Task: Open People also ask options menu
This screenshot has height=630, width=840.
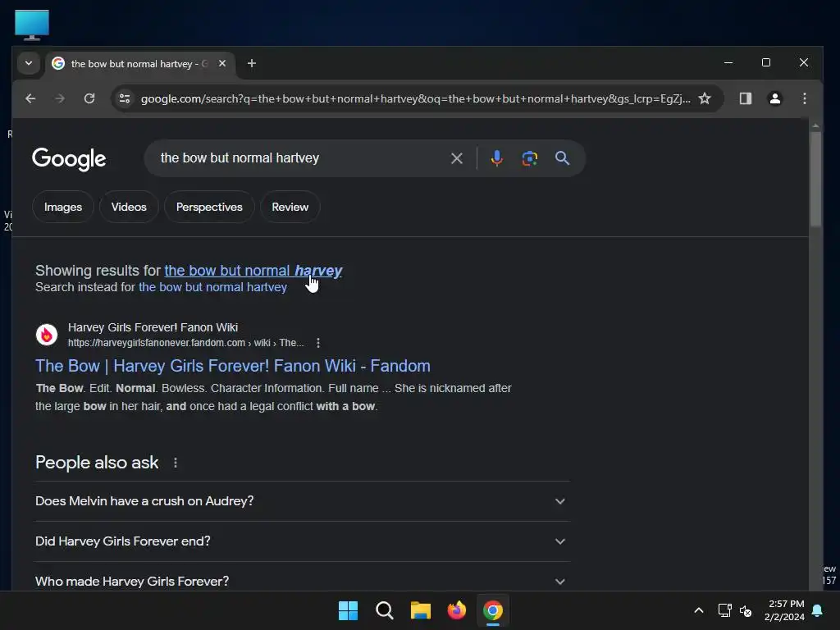Action: 176,463
